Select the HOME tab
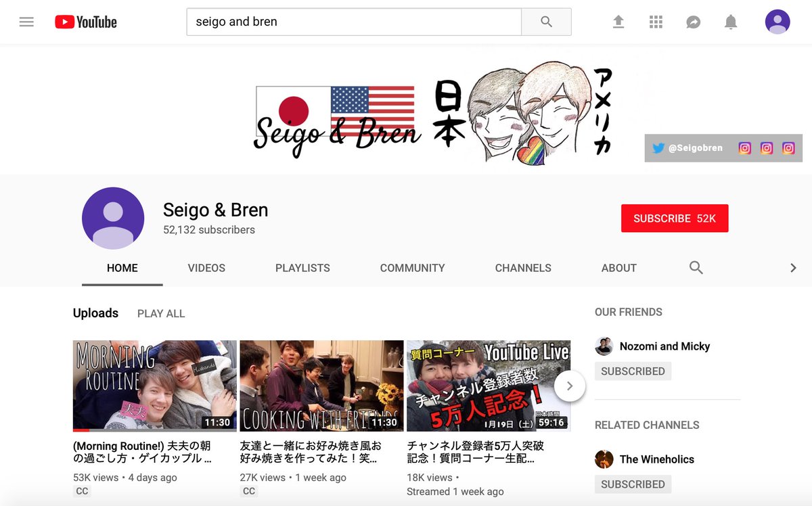 click(122, 268)
